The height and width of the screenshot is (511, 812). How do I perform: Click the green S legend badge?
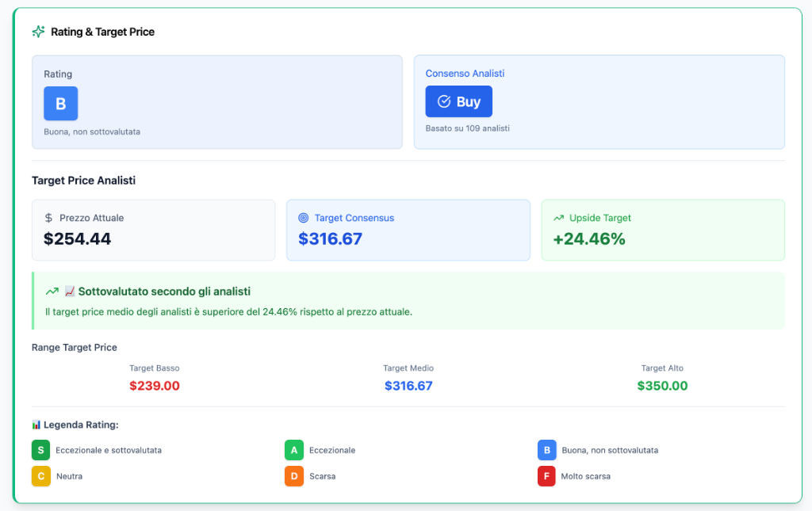coord(41,450)
